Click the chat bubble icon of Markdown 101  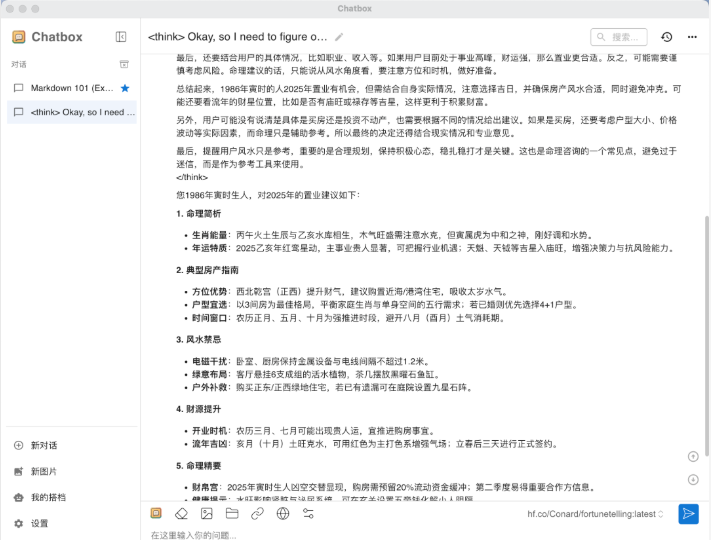(x=19, y=88)
